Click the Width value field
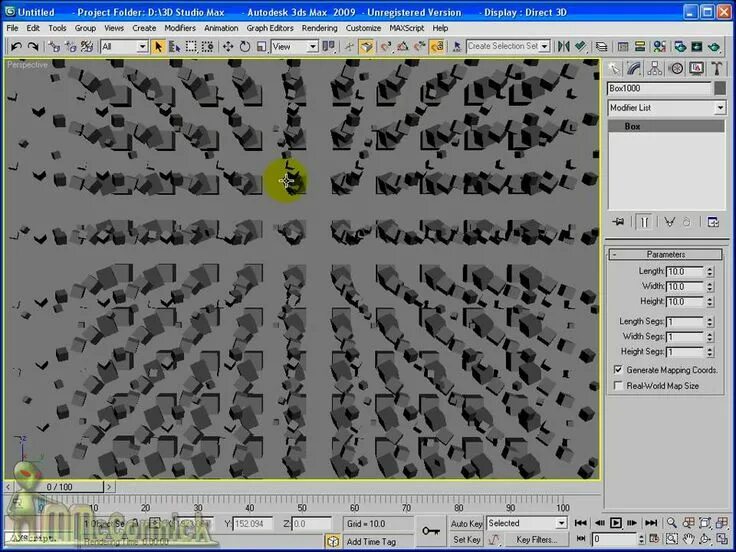Image resolution: width=736 pixels, height=552 pixels. point(684,286)
